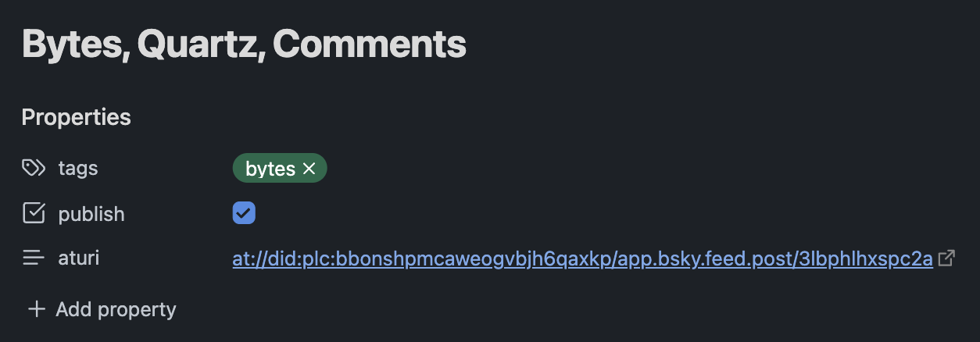Click the blank space after the aturi link icon
This screenshot has width=980, height=342.
[x=967, y=258]
